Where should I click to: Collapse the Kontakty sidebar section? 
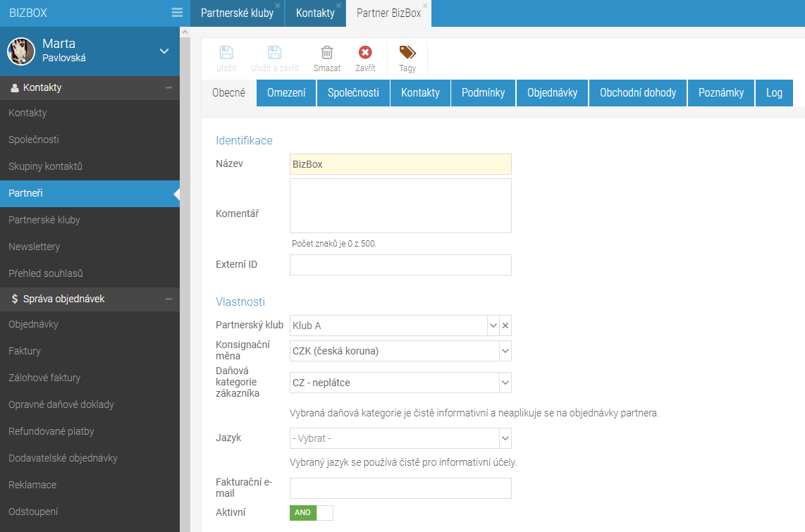[x=168, y=87]
